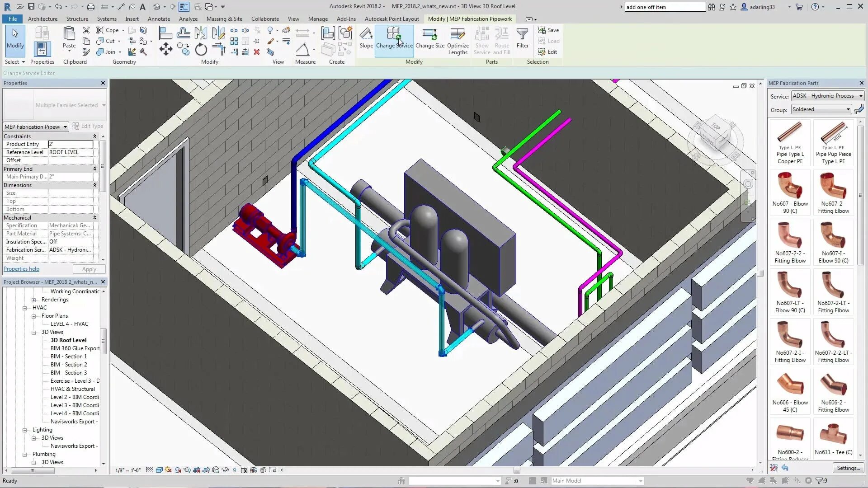Collapse the Mechanical properties section
Image resolution: width=868 pixels, height=488 pixels.
94,218
